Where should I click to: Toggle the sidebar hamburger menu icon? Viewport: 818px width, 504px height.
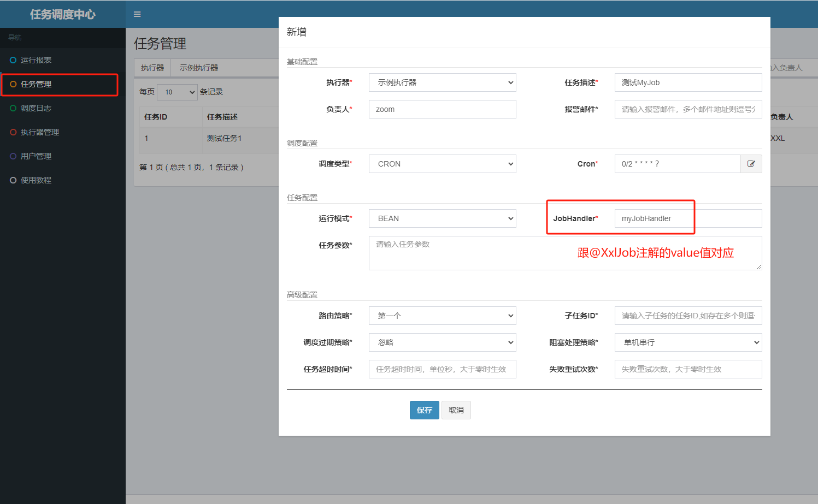point(137,14)
